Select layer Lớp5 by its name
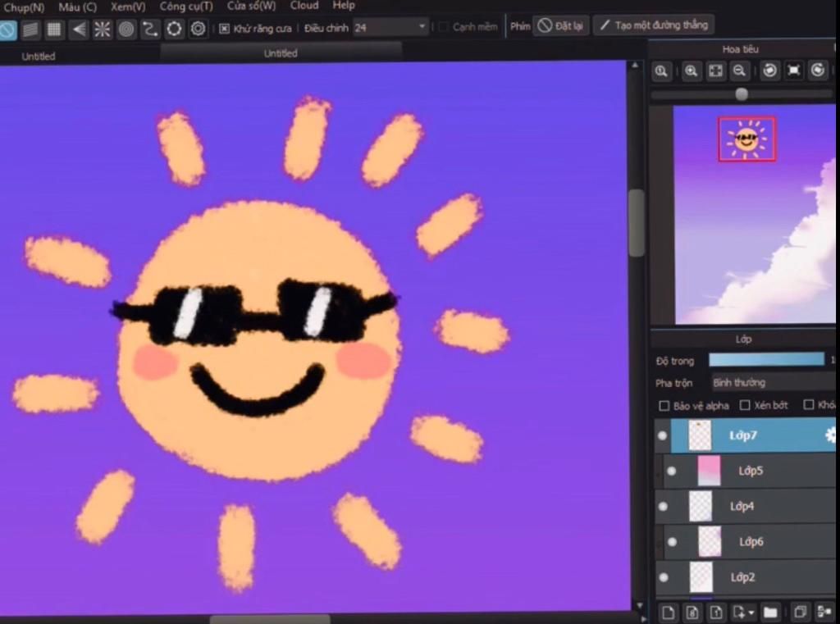Viewport: 840px width, 624px height. tap(751, 471)
